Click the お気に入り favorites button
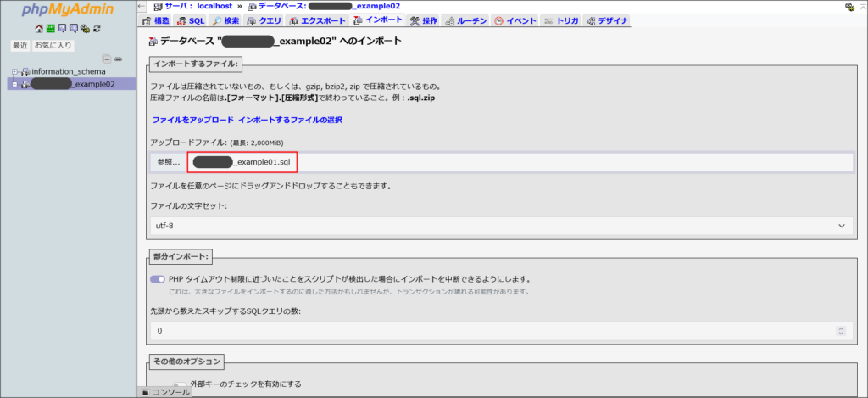This screenshot has width=868, height=398. coord(53,46)
